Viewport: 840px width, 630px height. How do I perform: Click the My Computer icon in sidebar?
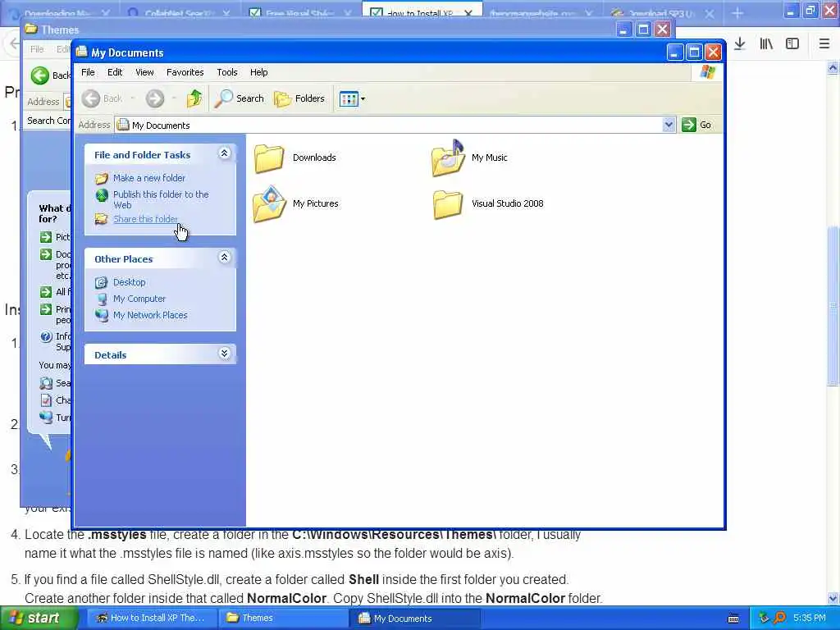click(x=101, y=299)
